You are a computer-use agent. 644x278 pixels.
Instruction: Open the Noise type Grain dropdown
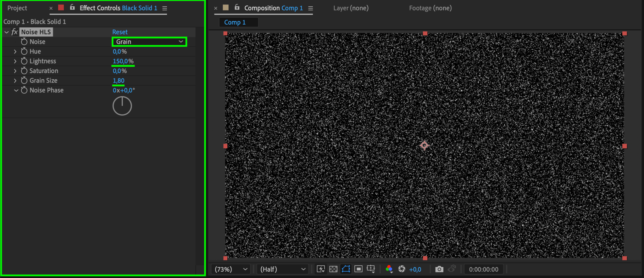point(149,42)
